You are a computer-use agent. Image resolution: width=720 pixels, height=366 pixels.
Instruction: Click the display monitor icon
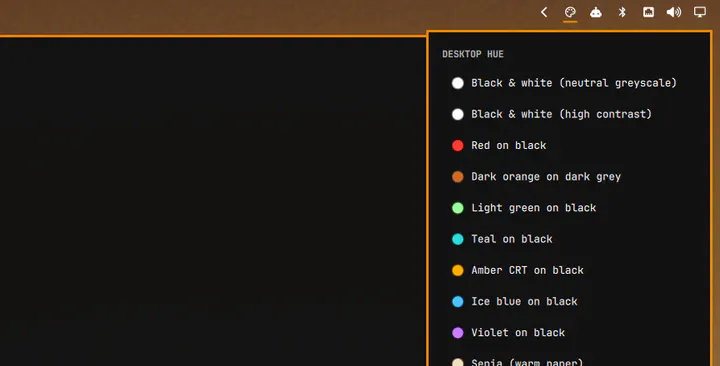pyautogui.click(x=699, y=12)
